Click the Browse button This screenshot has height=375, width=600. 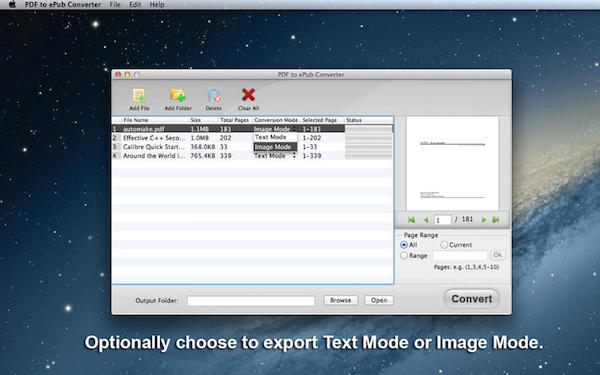coord(341,300)
